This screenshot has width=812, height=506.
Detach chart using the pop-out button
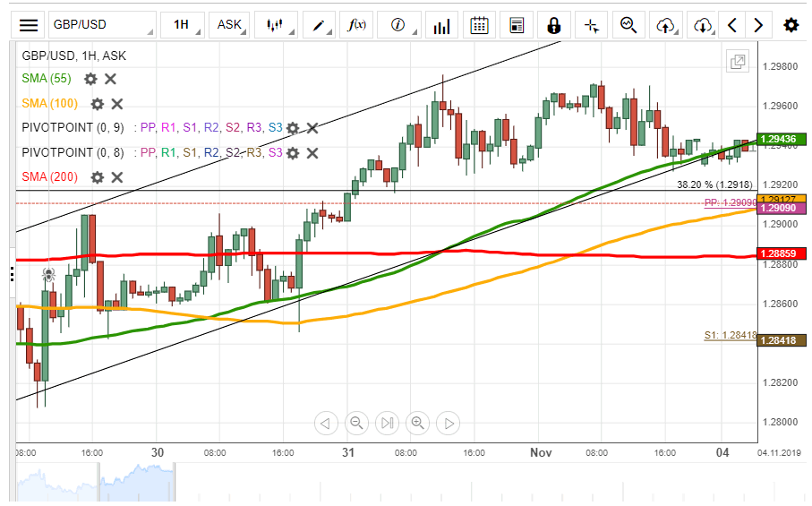pyautogui.click(x=738, y=62)
